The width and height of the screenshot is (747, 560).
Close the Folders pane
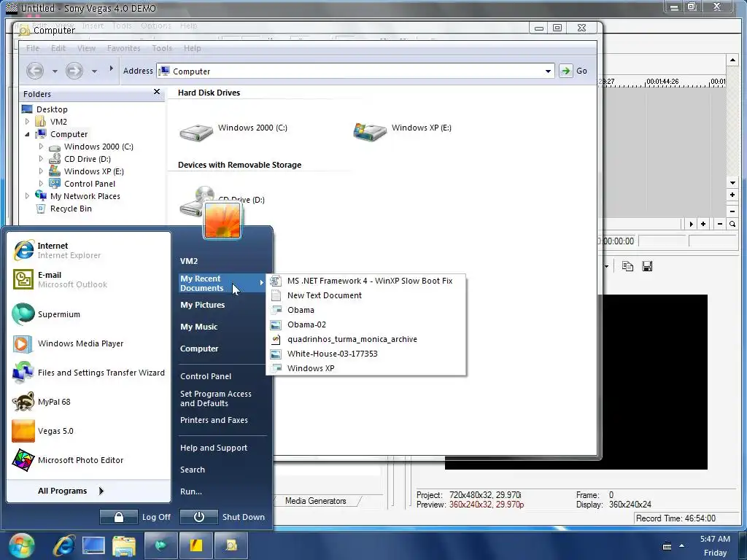tap(157, 92)
